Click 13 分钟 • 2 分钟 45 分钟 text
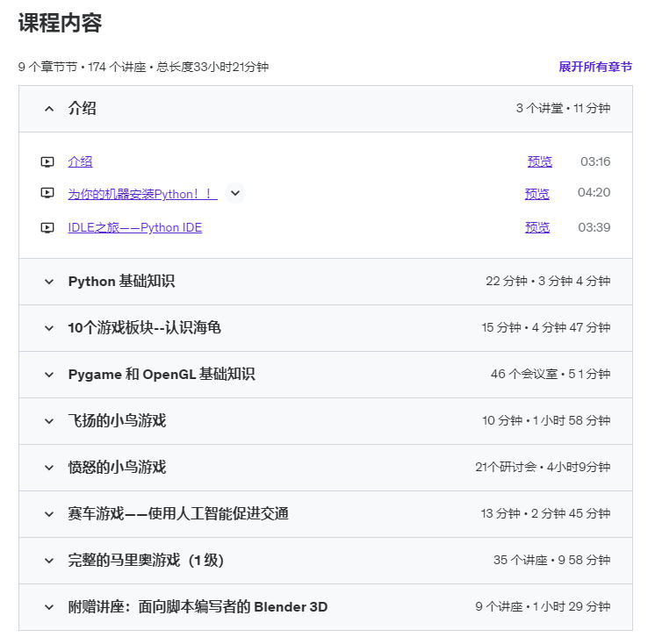Image resolution: width=648 pixels, height=644 pixels. click(545, 513)
